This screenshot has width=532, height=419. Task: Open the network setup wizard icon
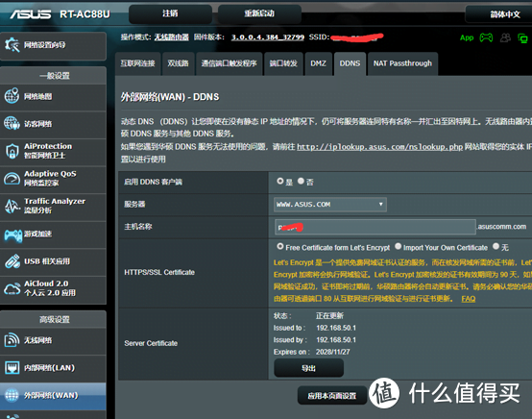pyautogui.click(x=12, y=45)
